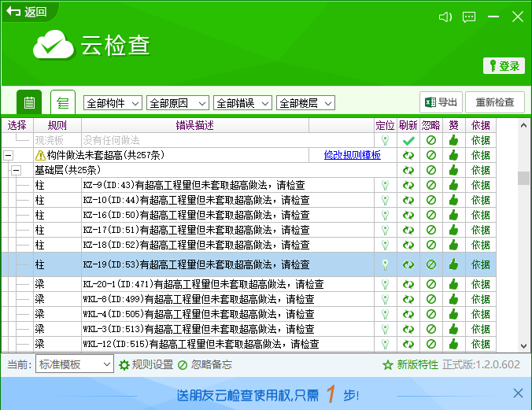Open the 全部原因 dropdown
This screenshot has height=410, width=532.
[x=178, y=103]
